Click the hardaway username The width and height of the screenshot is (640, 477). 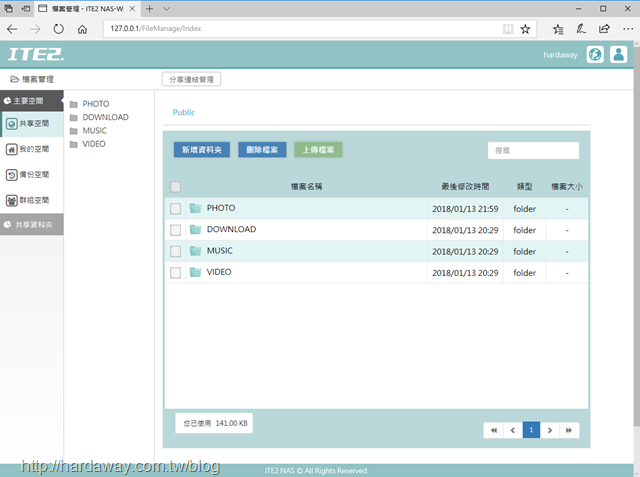560,55
